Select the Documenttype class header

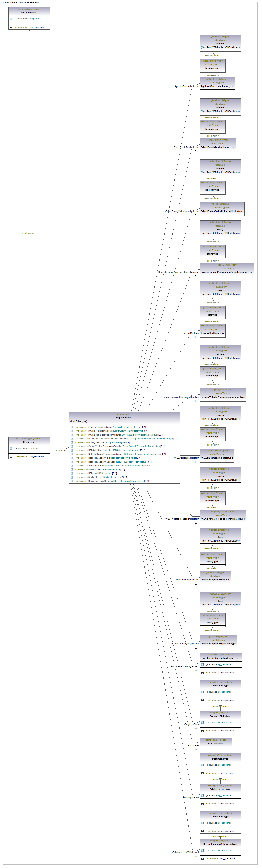[x=220, y=759]
